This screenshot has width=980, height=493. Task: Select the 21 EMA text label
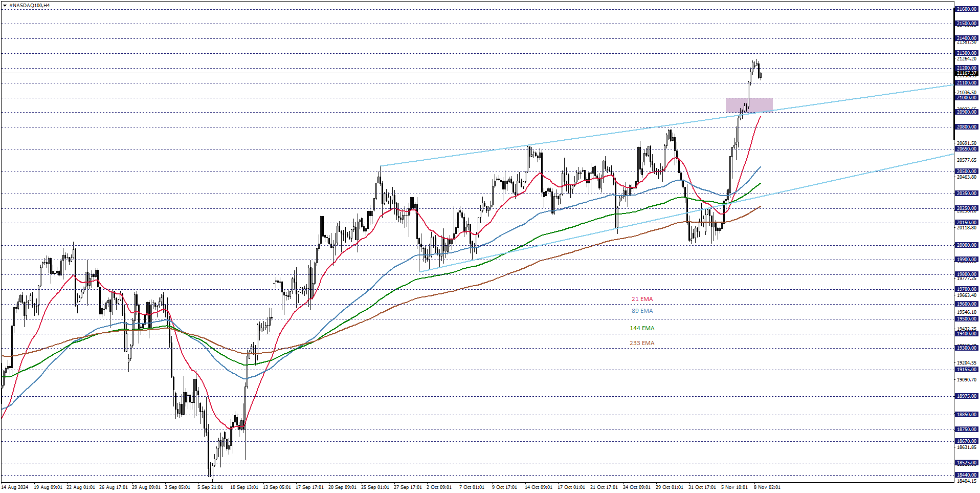click(642, 299)
